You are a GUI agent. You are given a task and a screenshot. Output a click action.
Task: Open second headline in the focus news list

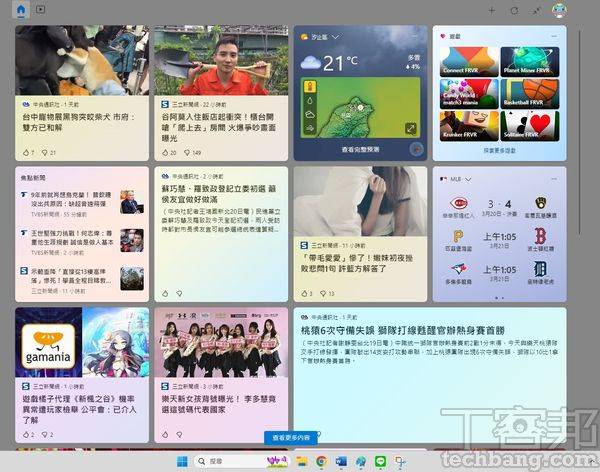(x=82, y=241)
